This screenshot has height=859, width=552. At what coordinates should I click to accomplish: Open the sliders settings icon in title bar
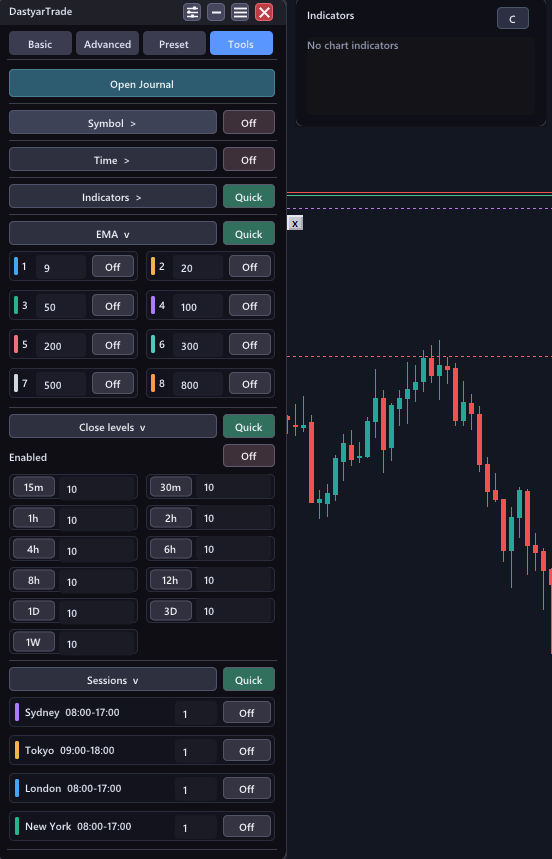[x=192, y=12]
